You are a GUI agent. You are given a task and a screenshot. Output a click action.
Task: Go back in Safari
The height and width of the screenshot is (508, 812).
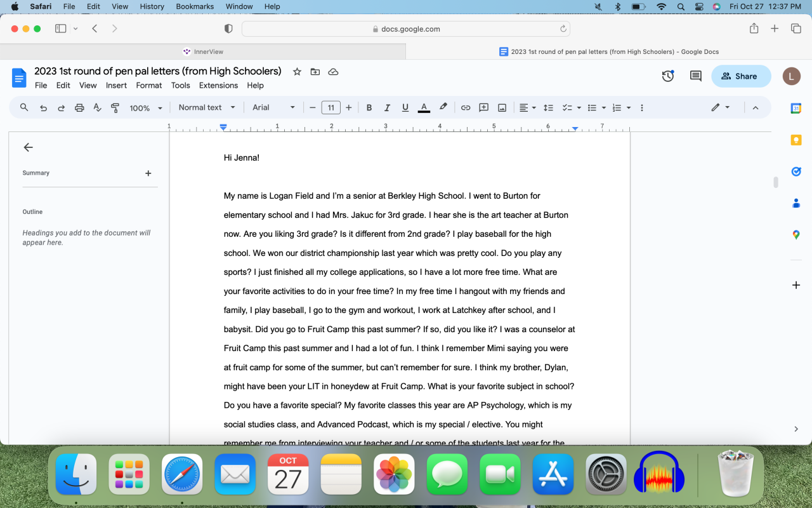[95, 29]
